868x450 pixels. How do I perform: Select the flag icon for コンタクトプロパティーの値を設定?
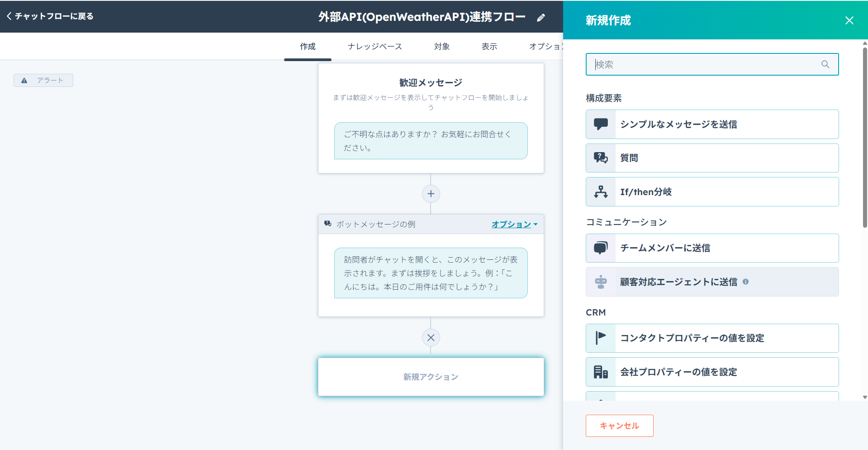pyautogui.click(x=601, y=338)
